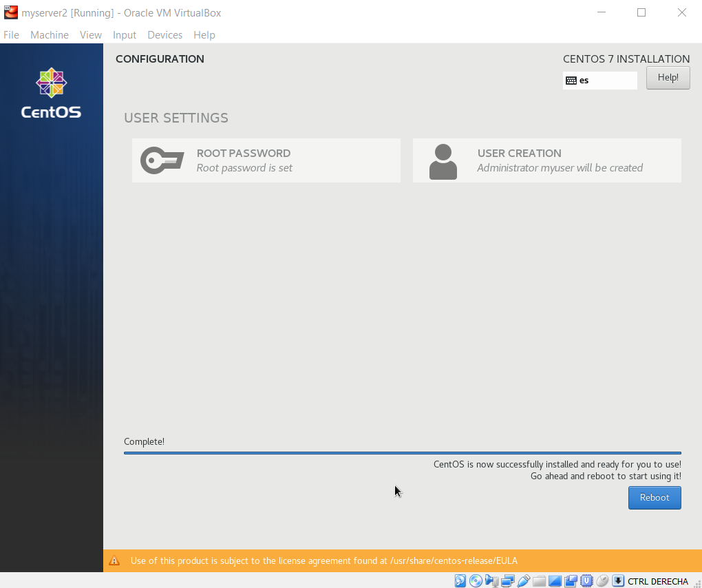Open the shared folders status icon
702x588 pixels.
(x=539, y=581)
